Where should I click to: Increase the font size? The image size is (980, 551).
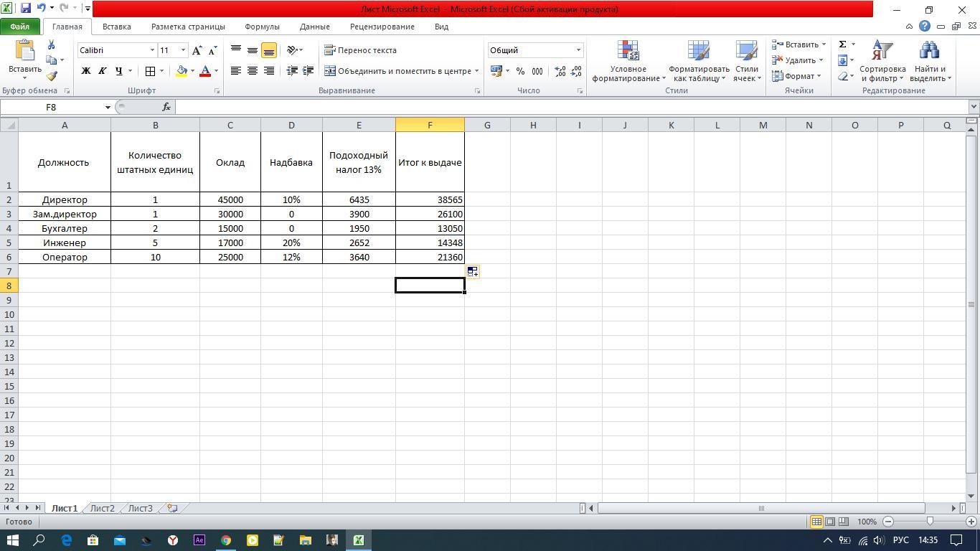point(197,50)
